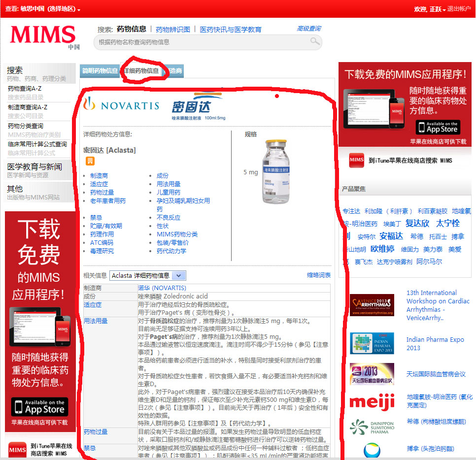Jump to 老年患者用药 section link
The image size is (476, 460).
click(x=108, y=201)
